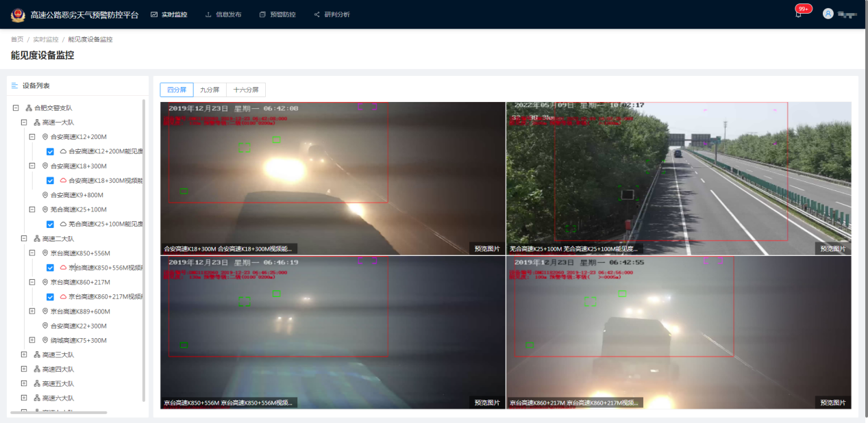Expand the 高速三大队 tree node
Screen dimensions: 868x423
point(24,355)
